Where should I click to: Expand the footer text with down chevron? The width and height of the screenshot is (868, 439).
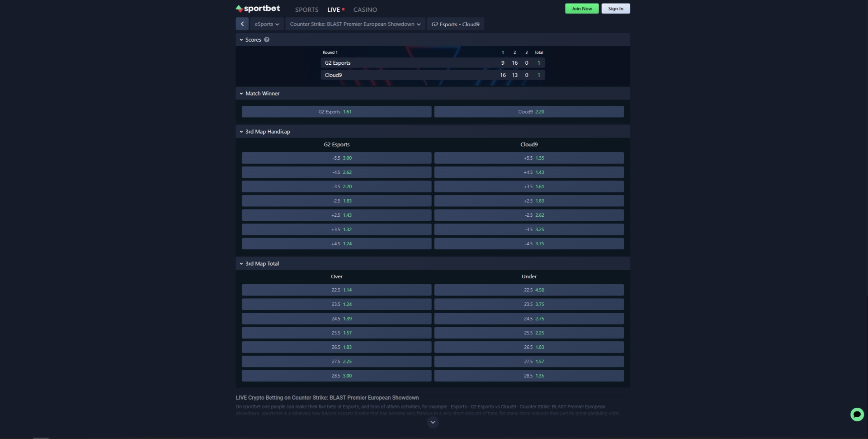click(433, 422)
